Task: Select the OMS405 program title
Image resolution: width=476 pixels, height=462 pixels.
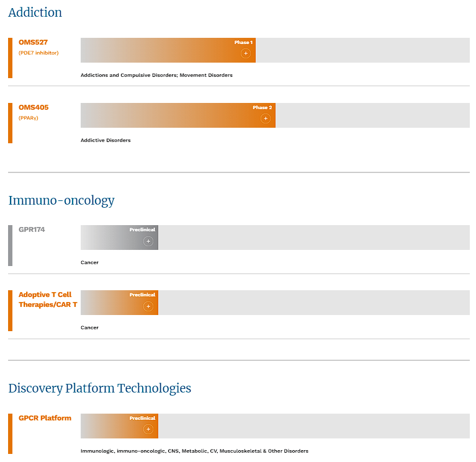Action: click(34, 107)
